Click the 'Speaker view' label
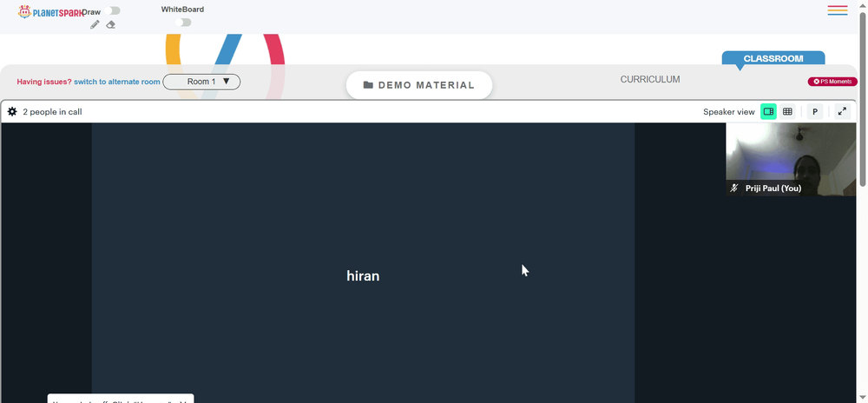868x403 pixels. pyautogui.click(x=728, y=112)
